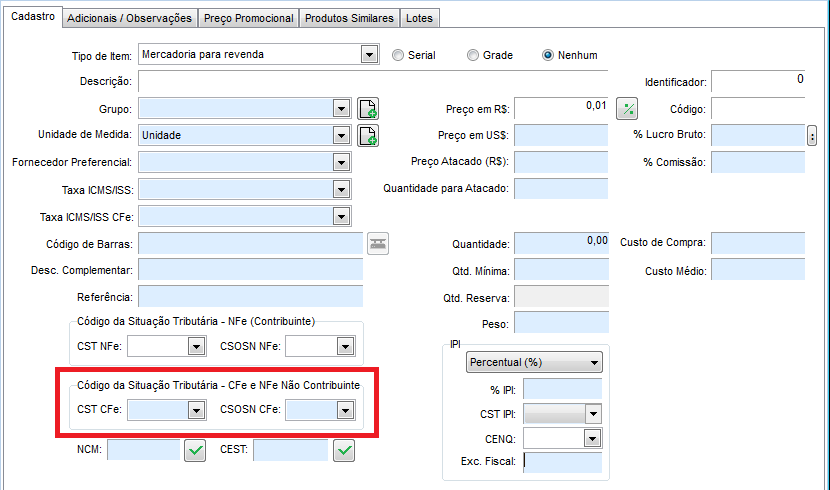The width and height of the screenshot is (830, 490).
Task: Expand the CST CFe dropdown
Action: pos(195,410)
